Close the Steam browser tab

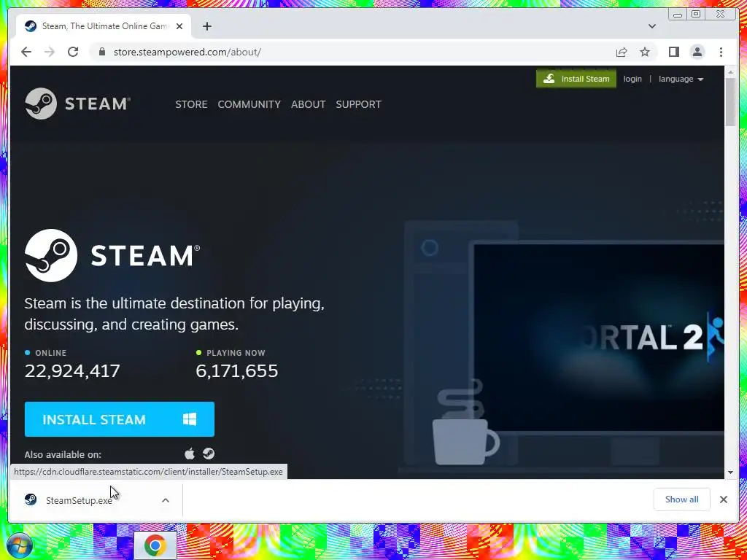click(179, 26)
